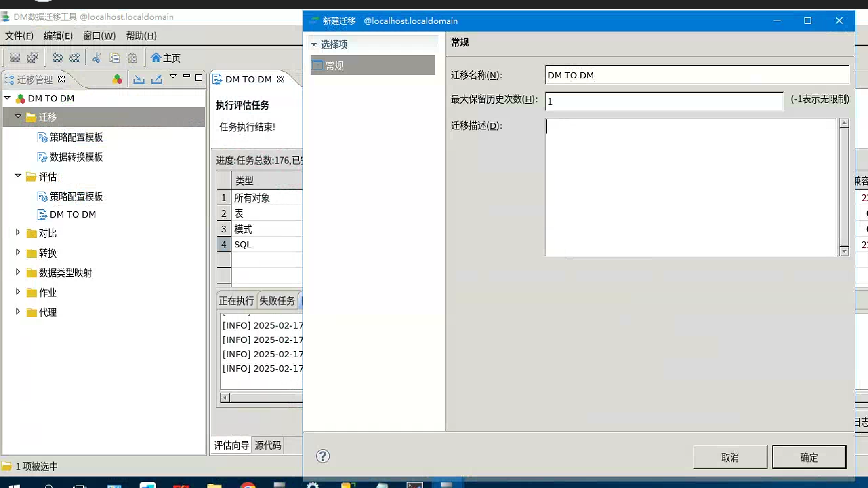
Task: Click the import icon in 迁移管理 panel
Action: coord(139,79)
